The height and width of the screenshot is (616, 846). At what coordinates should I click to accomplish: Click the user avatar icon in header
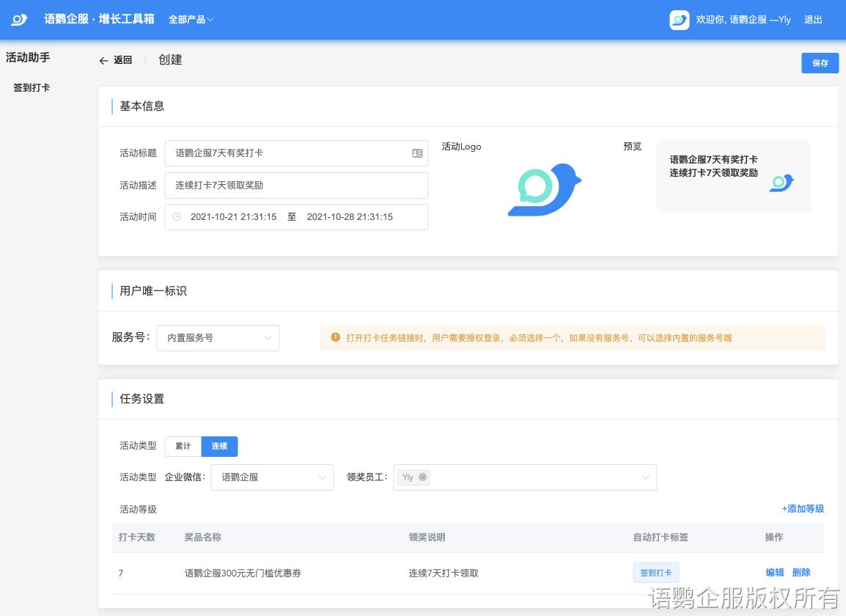[x=679, y=20]
